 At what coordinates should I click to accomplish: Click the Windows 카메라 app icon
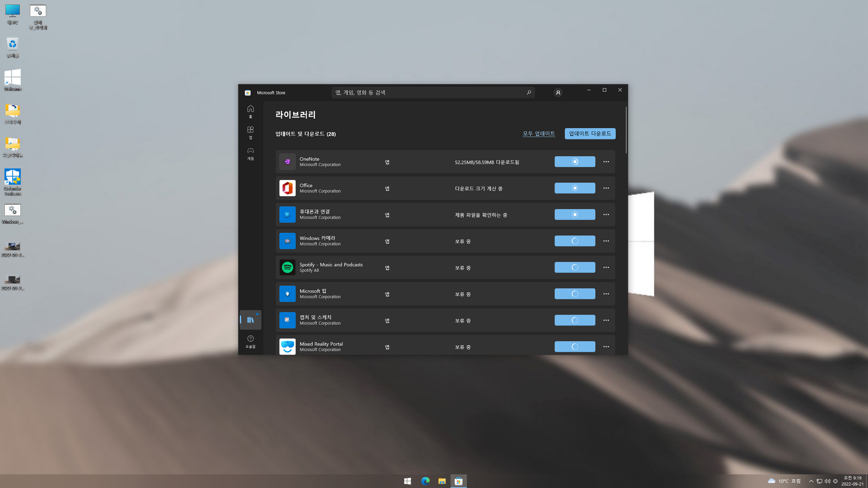point(287,241)
